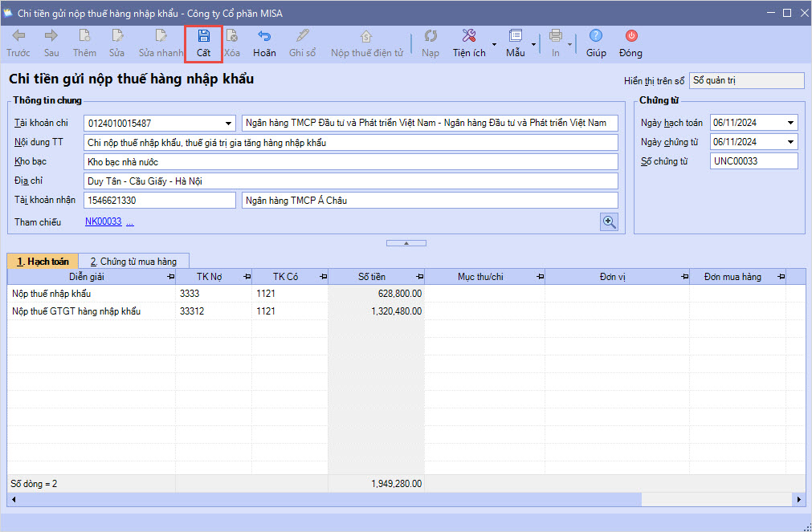Viewport: 812px width, 532px height.
Task: Click the Giúp help icon
Action: [596, 36]
